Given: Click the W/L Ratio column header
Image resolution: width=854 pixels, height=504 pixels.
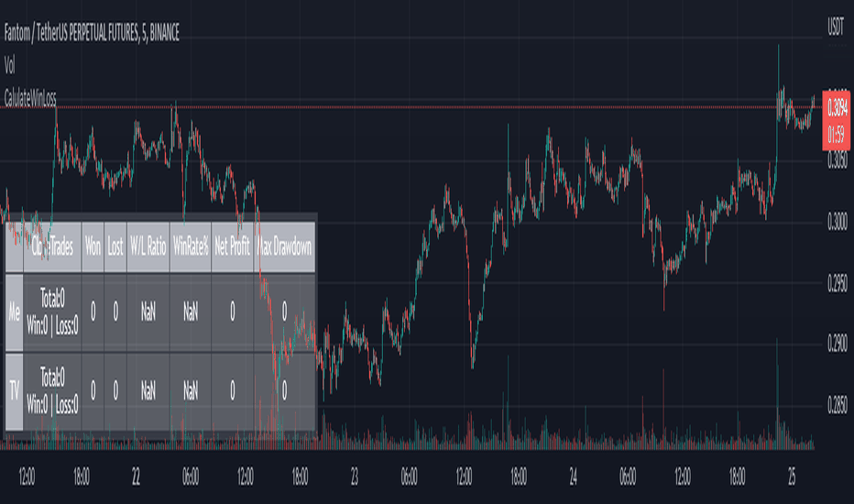Looking at the screenshot, I should coord(148,247).
